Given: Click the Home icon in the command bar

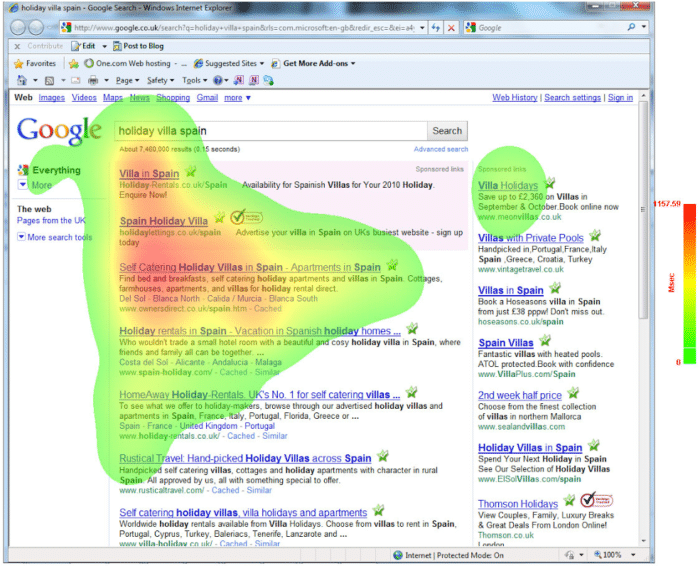Looking at the screenshot, I should (x=21, y=80).
